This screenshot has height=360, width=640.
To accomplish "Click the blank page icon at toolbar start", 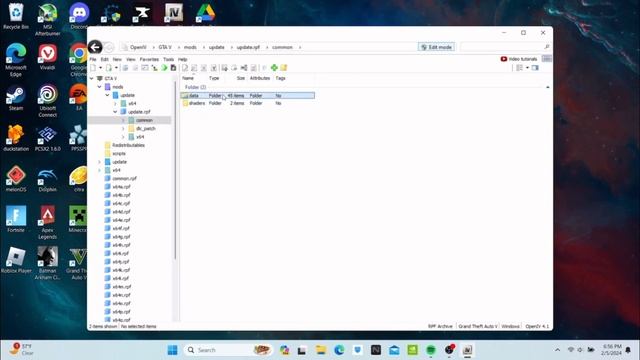I will click(93, 68).
